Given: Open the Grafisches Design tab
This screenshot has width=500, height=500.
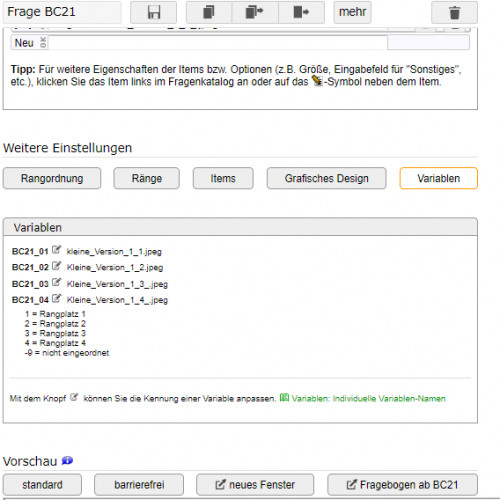Looking at the screenshot, I should (x=327, y=178).
